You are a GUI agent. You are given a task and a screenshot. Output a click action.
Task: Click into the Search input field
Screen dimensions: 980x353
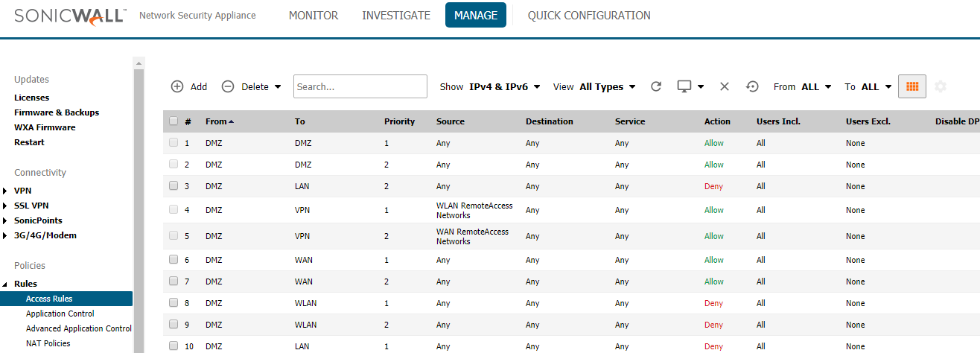pos(360,86)
